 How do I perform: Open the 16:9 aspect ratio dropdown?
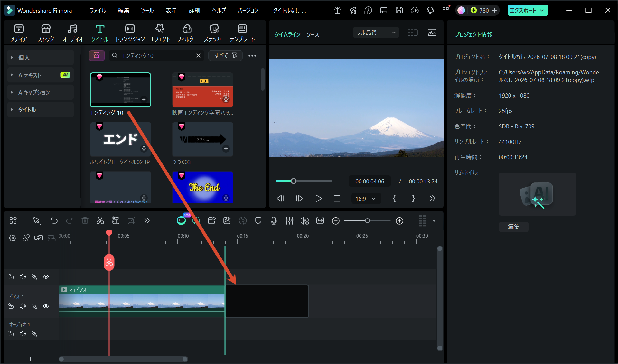[366, 199]
